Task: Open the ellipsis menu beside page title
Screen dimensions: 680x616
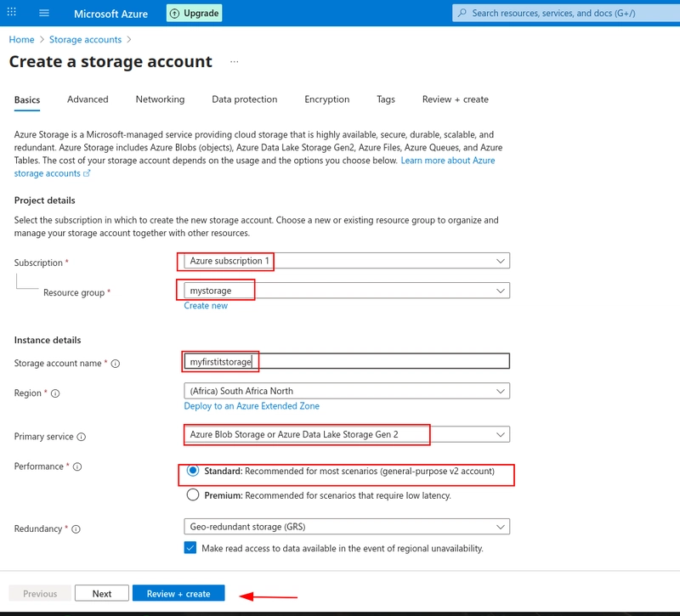Action: click(235, 62)
